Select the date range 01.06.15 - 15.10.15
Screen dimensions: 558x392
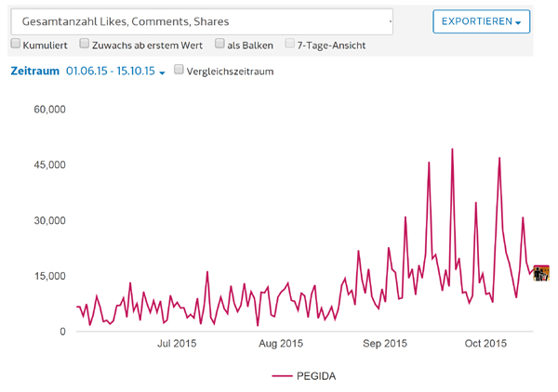(110, 72)
